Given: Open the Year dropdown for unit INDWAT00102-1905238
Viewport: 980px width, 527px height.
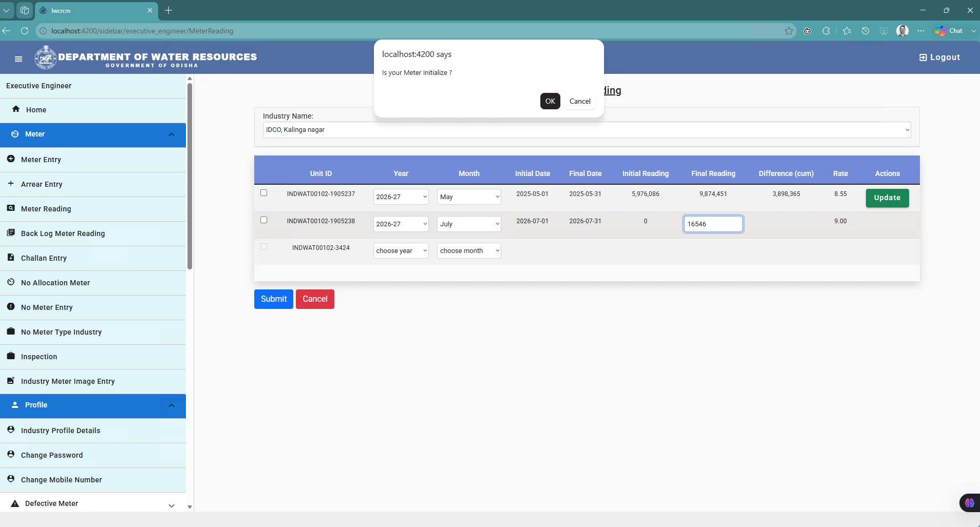Looking at the screenshot, I should 401,224.
